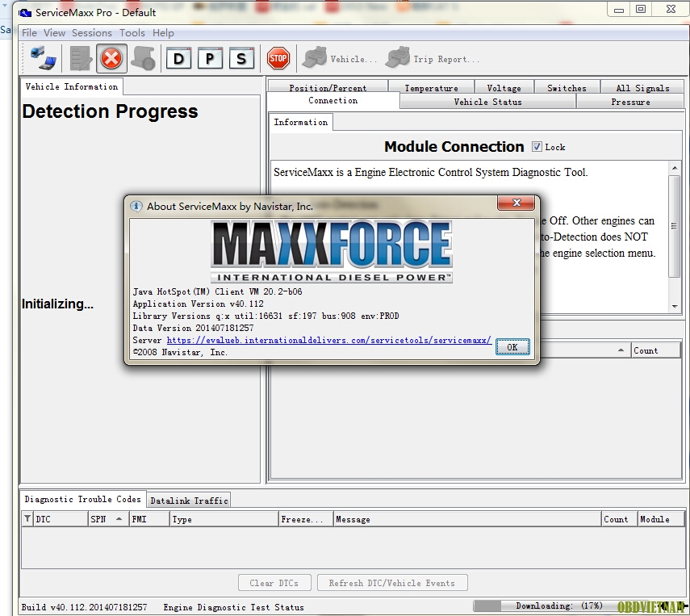Sort by the Message column header
Image resolution: width=690 pixels, height=616 pixels.
point(467,519)
